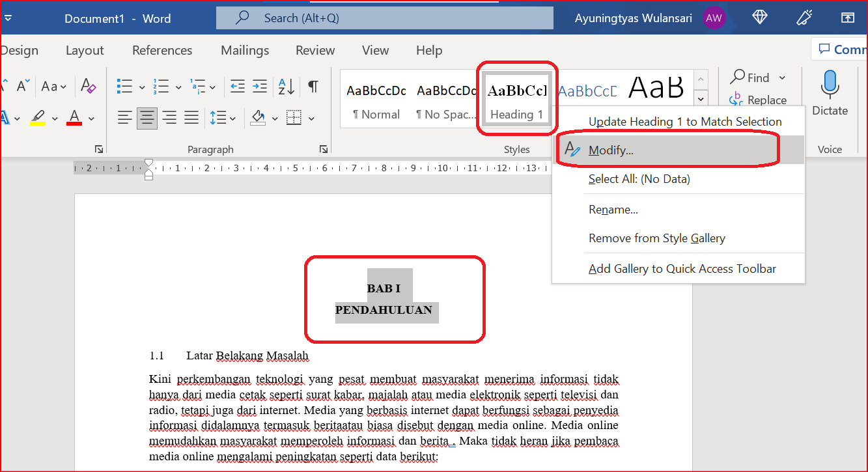The width and height of the screenshot is (868, 472).
Task: Open font color dropdown arrow
Action: coord(91,118)
